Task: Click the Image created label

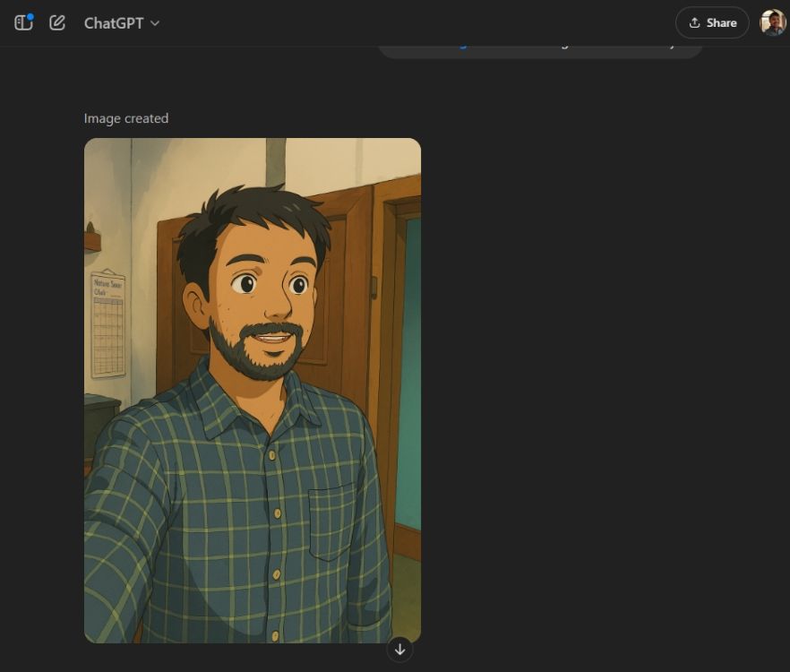Action: [125, 117]
